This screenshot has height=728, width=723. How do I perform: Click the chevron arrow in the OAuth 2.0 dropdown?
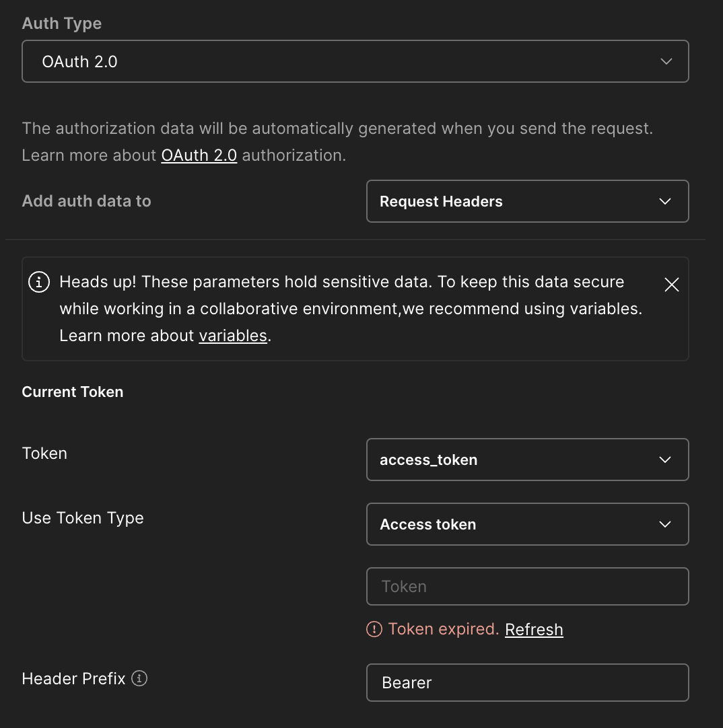tap(666, 61)
